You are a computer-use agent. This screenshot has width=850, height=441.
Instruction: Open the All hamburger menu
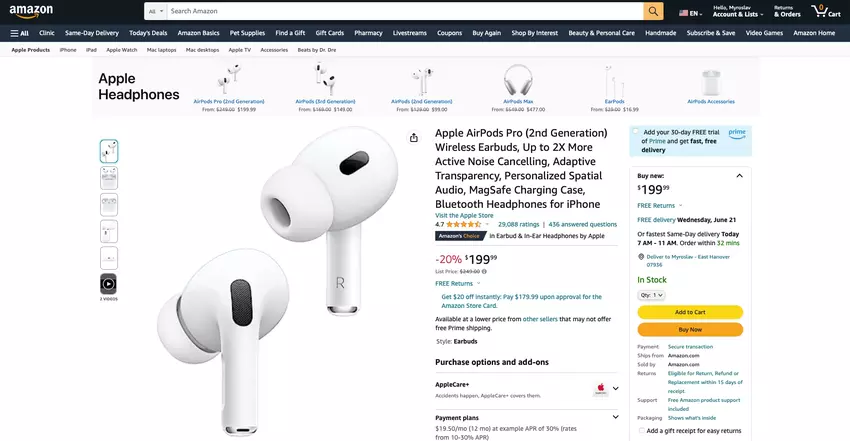tap(20, 33)
